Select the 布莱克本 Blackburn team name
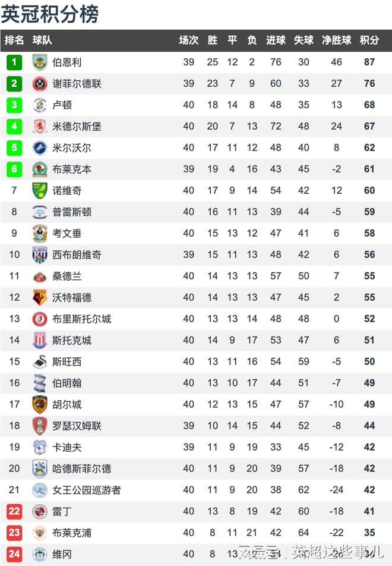Screen dimensions: 392x566 (x=72, y=169)
